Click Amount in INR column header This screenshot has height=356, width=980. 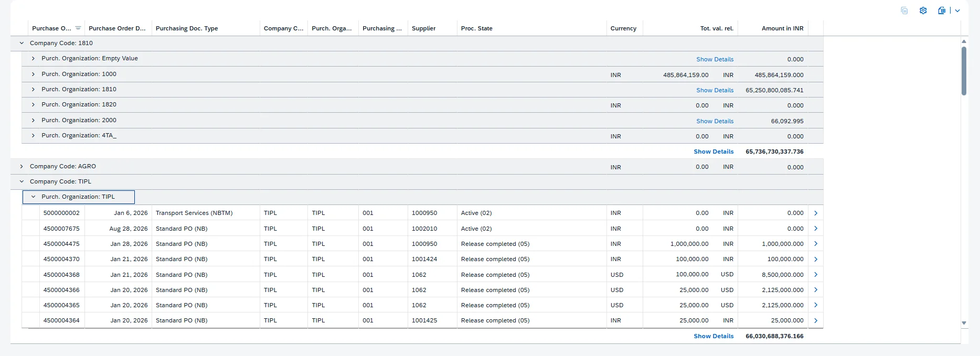point(773,28)
